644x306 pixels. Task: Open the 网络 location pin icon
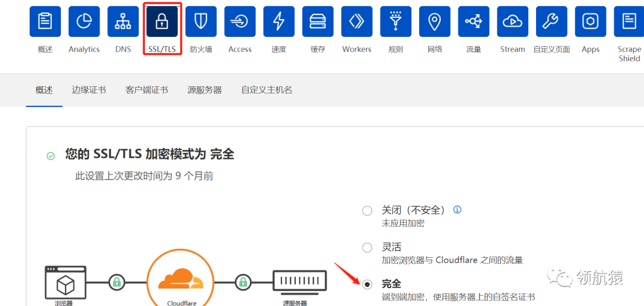click(435, 21)
